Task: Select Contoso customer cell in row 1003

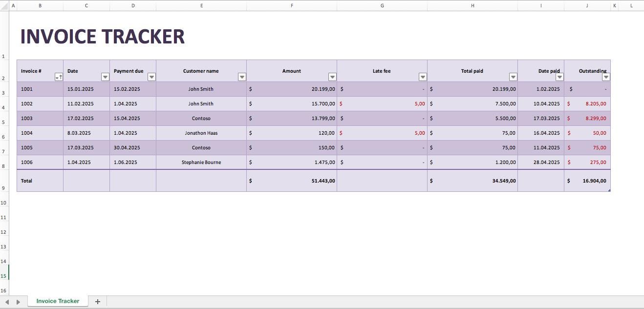Action: point(201,119)
